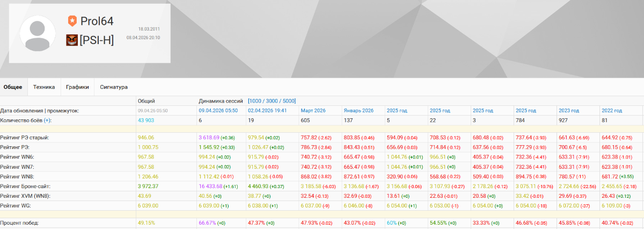Select the Общее tab
The image size is (644, 229).
click(x=13, y=87)
